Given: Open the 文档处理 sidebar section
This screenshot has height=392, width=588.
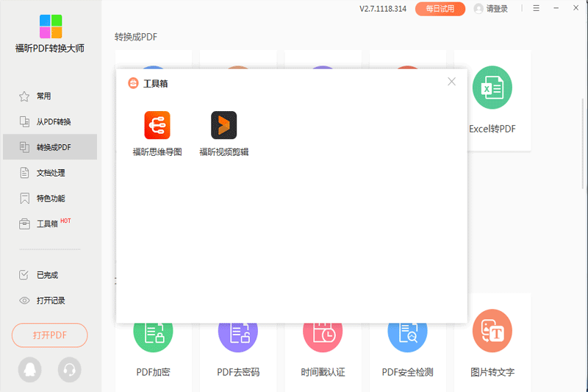Looking at the screenshot, I should point(50,173).
